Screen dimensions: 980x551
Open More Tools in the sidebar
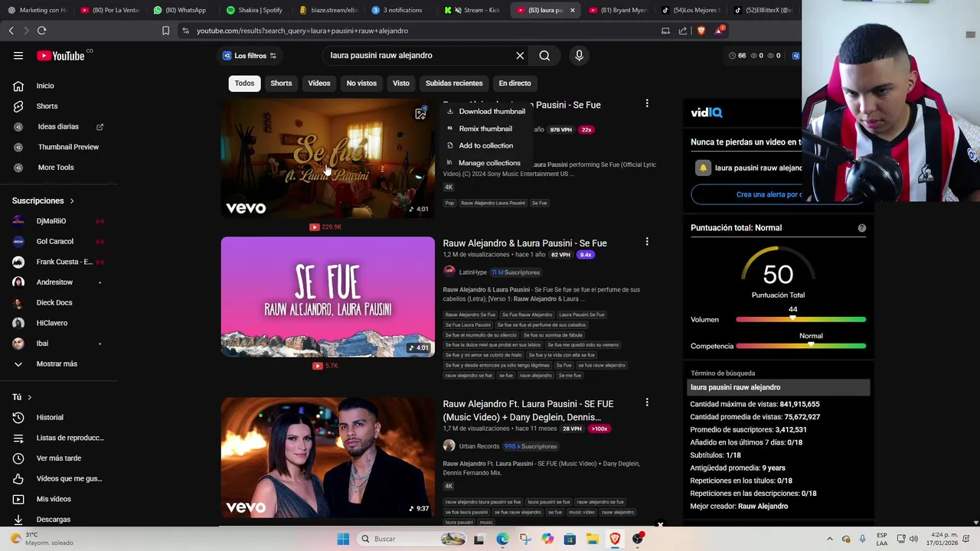click(x=56, y=168)
